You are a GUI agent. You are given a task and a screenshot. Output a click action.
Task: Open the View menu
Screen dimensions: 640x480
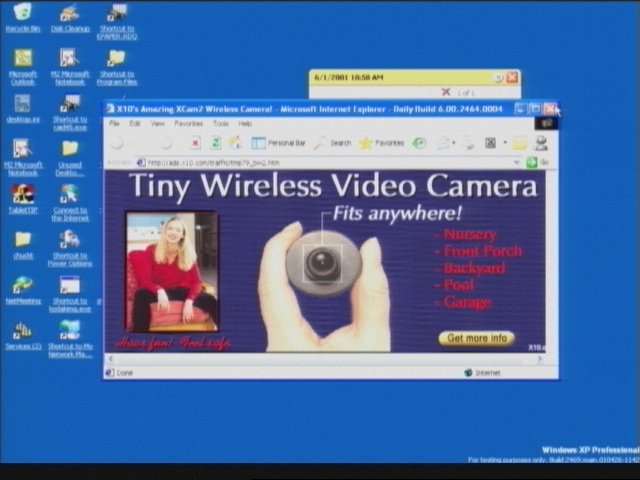158,123
